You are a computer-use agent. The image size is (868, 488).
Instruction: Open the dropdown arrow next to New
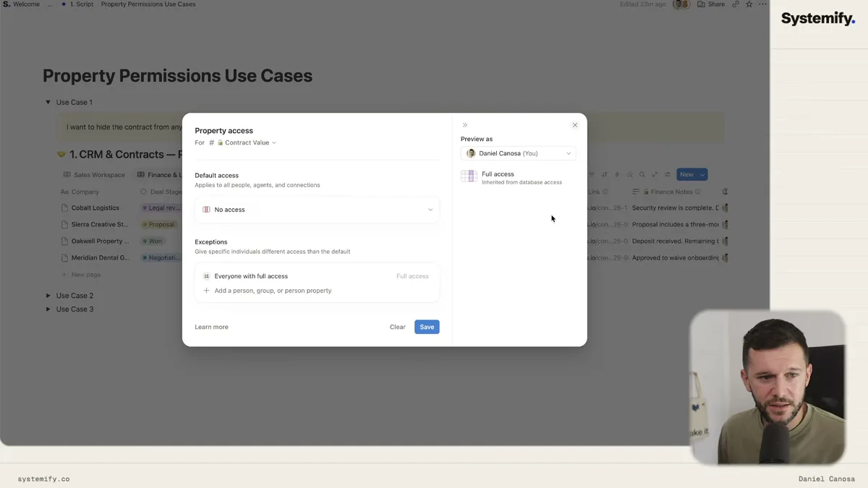702,174
